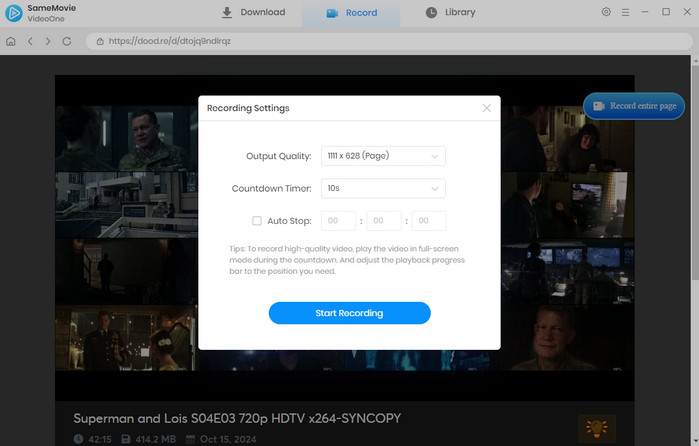Go to browser home page icon
The height and width of the screenshot is (446, 699).
[x=11, y=41]
